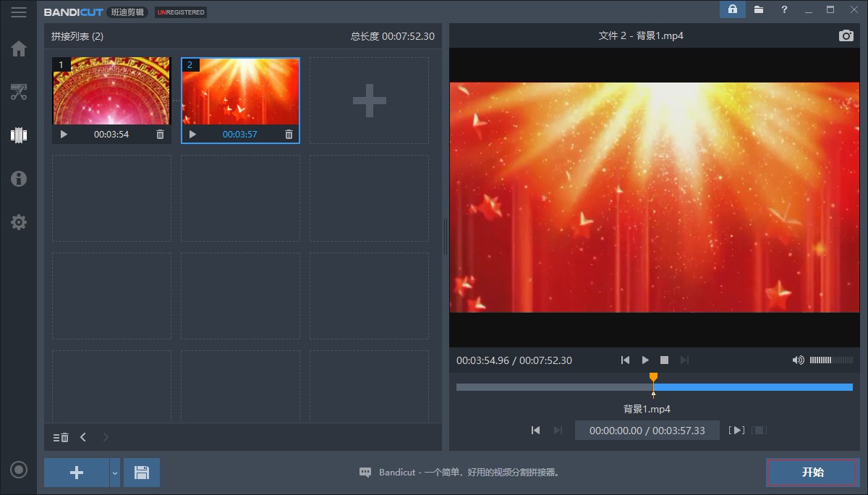Play clip 1 preview
The height and width of the screenshot is (495, 868).
pos(64,135)
